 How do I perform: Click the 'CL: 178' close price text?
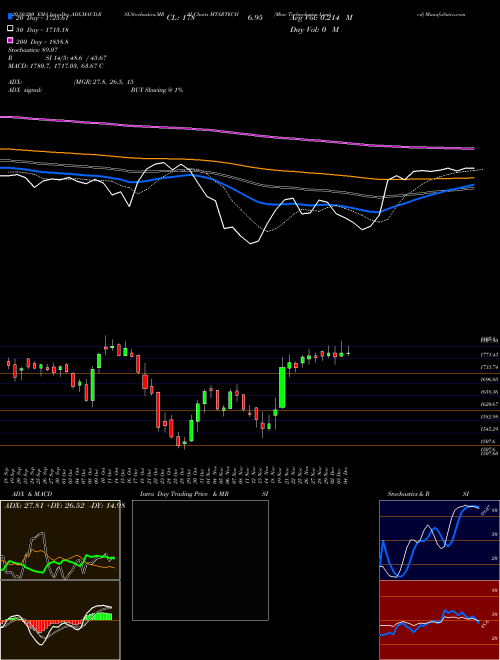[181, 18]
